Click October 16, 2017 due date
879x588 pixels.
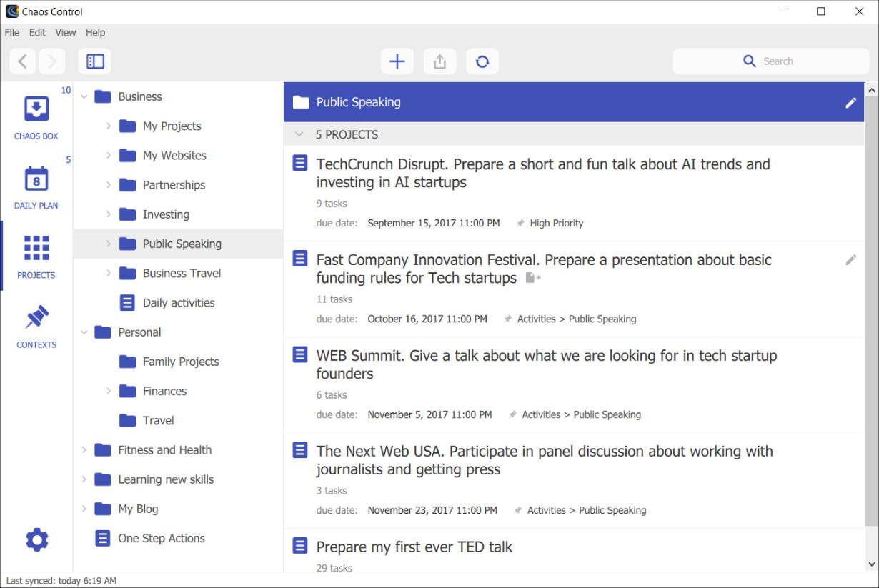(x=427, y=319)
